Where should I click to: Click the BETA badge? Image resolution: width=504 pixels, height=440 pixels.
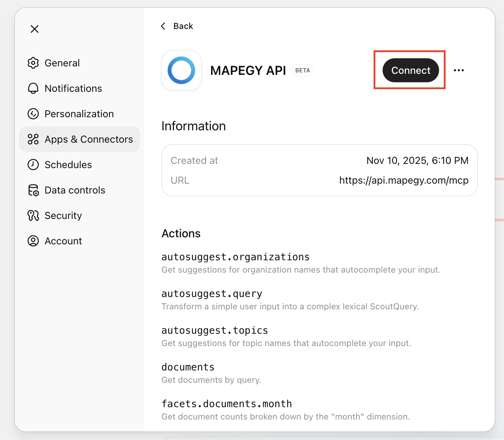coord(302,71)
